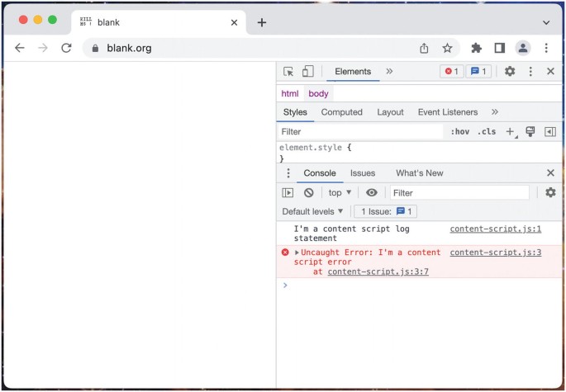
Task: Open console settings gear icon
Action: [x=550, y=192]
